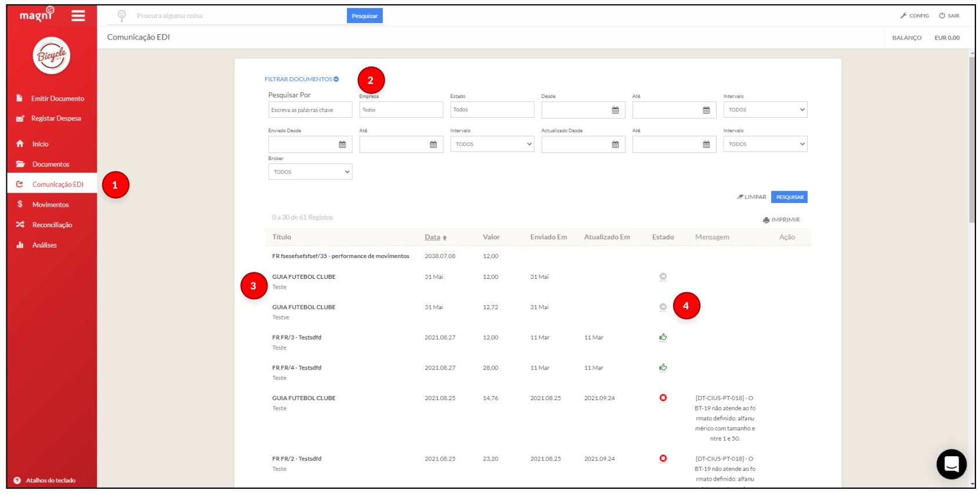Log out using the SAIR power icon

point(949,16)
